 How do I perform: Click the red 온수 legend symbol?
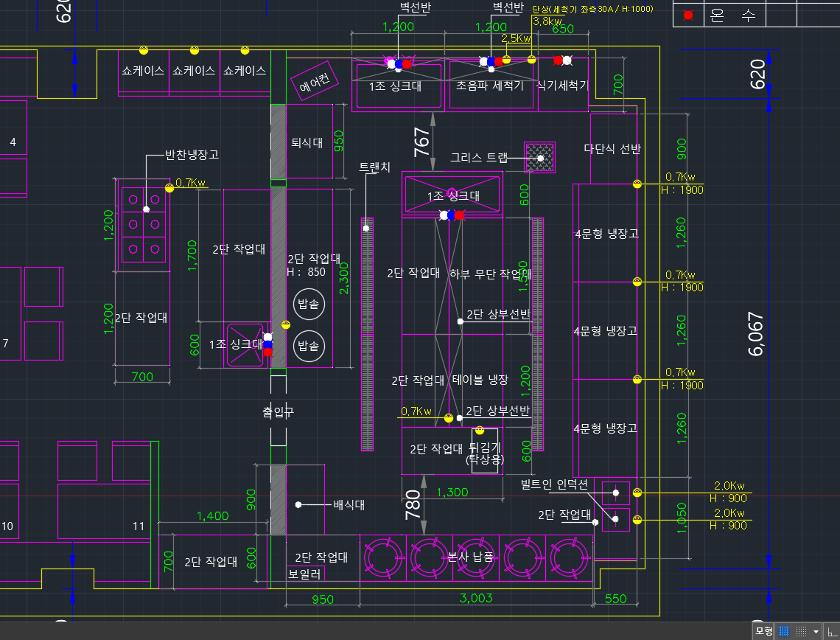(x=689, y=15)
